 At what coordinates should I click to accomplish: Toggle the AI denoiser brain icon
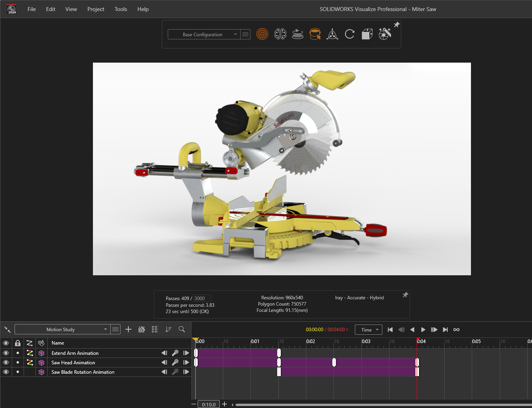pyautogui.click(x=280, y=34)
